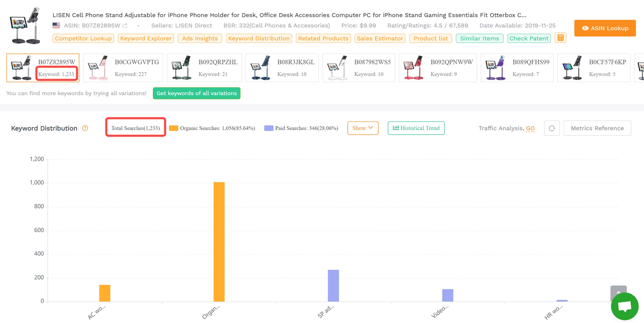Follow the Traffic Analysis GO link

[x=530, y=128]
